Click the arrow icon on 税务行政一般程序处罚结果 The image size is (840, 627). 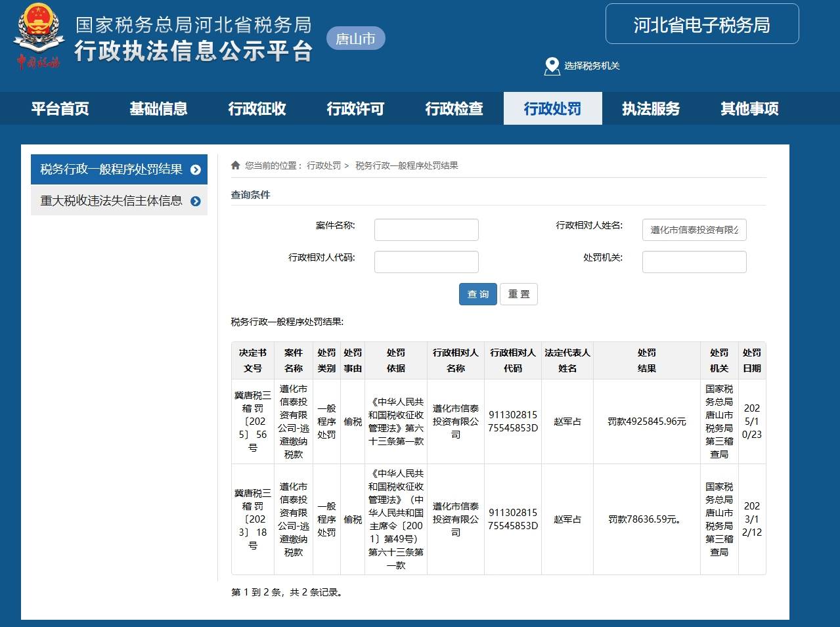coord(195,169)
